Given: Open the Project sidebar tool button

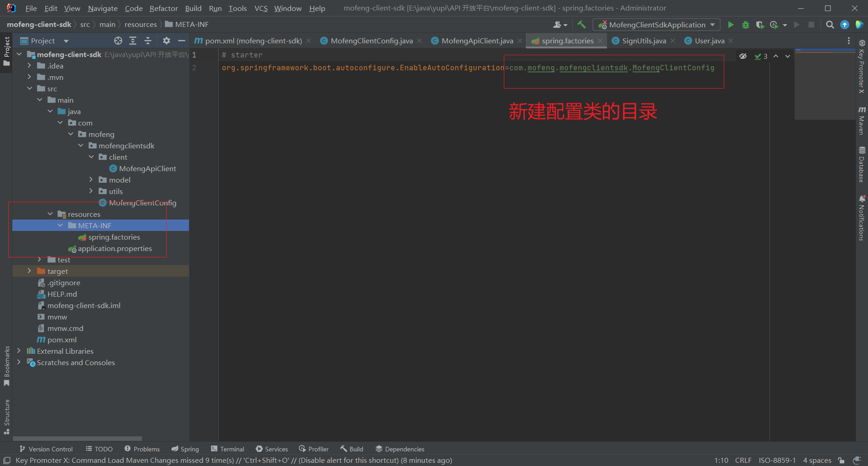Looking at the screenshot, I should coord(6,51).
